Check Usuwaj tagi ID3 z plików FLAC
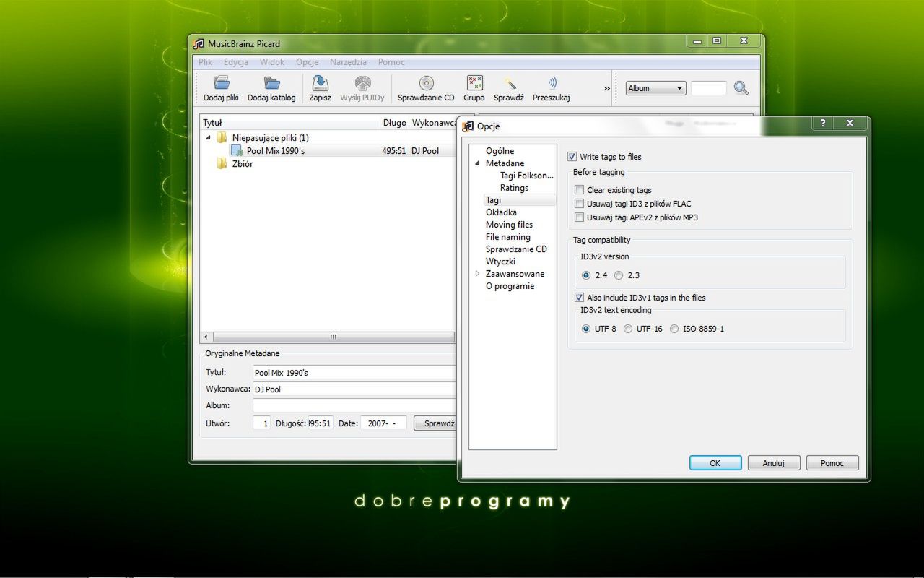This screenshot has width=924, height=578. click(x=579, y=204)
